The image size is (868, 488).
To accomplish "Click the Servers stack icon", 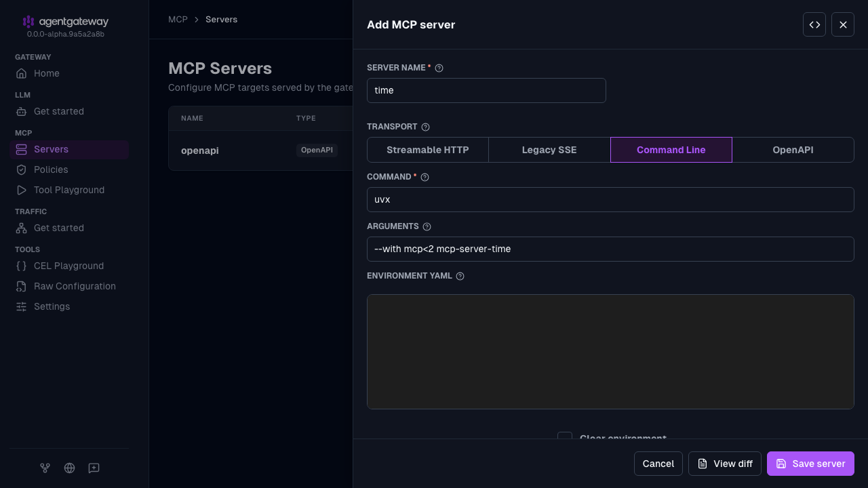I will coord(22,149).
